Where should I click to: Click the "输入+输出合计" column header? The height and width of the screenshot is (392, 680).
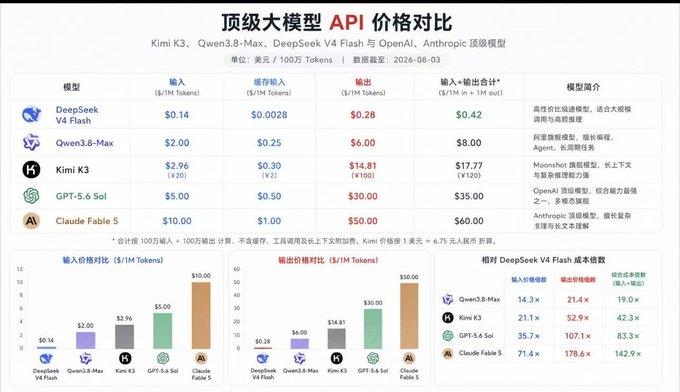[x=470, y=82]
